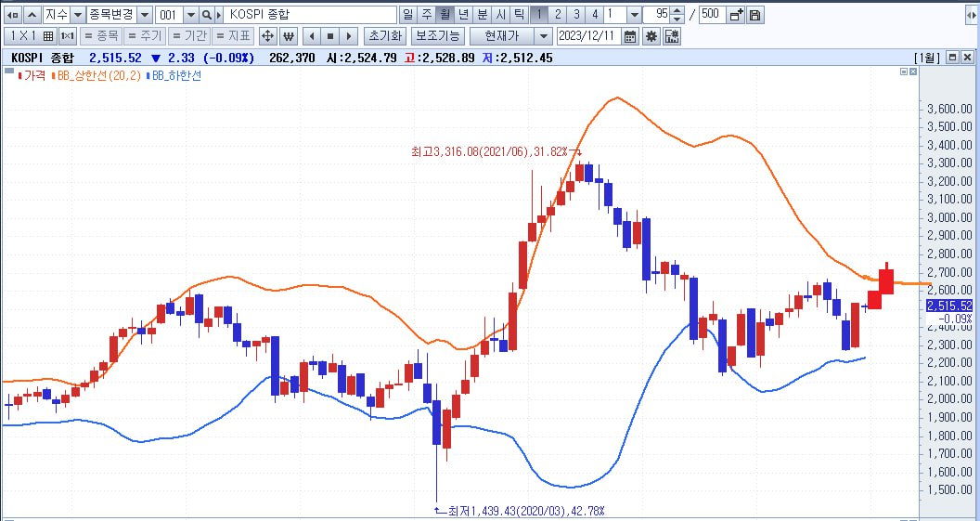Toggle the =종목 sync button
The image size is (980, 521).
coord(100,36)
